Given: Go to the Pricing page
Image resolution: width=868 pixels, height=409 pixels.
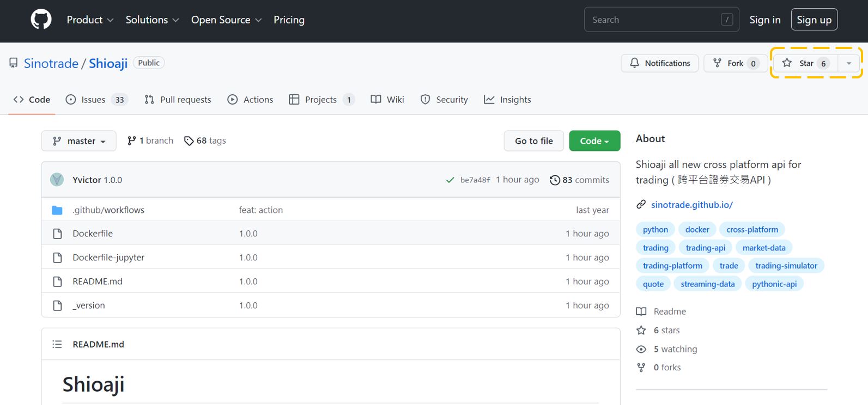Looking at the screenshot, I should (x=289, y=20).
